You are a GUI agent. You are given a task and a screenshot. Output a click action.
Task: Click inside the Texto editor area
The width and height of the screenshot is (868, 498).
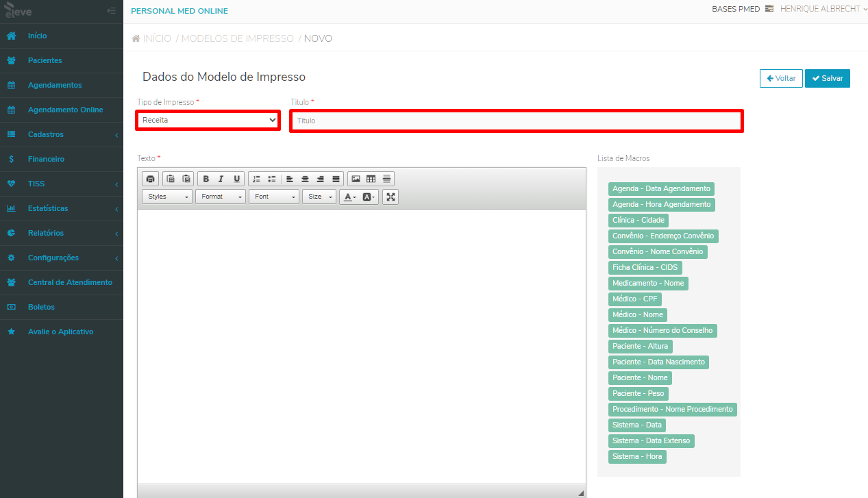[362, 346]
